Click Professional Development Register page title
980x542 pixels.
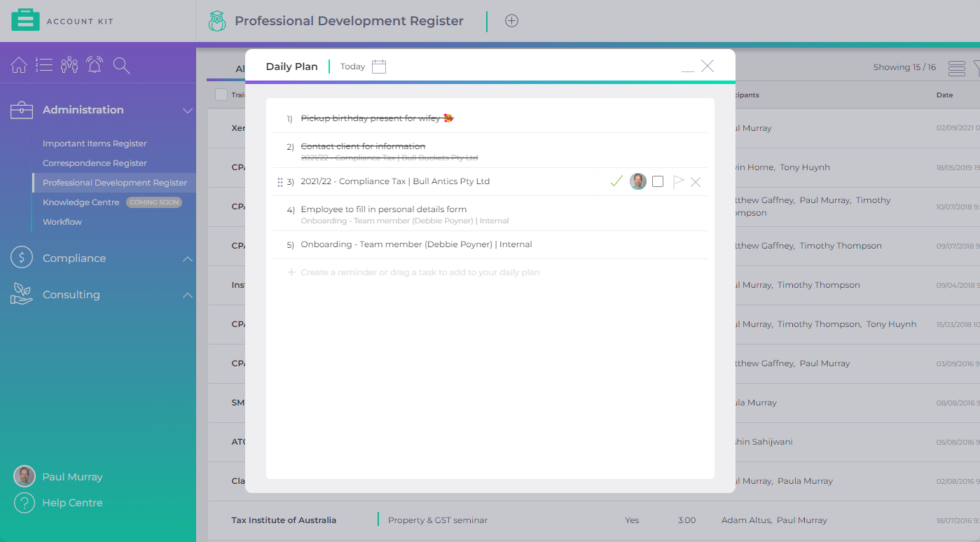tap(349, 21)
